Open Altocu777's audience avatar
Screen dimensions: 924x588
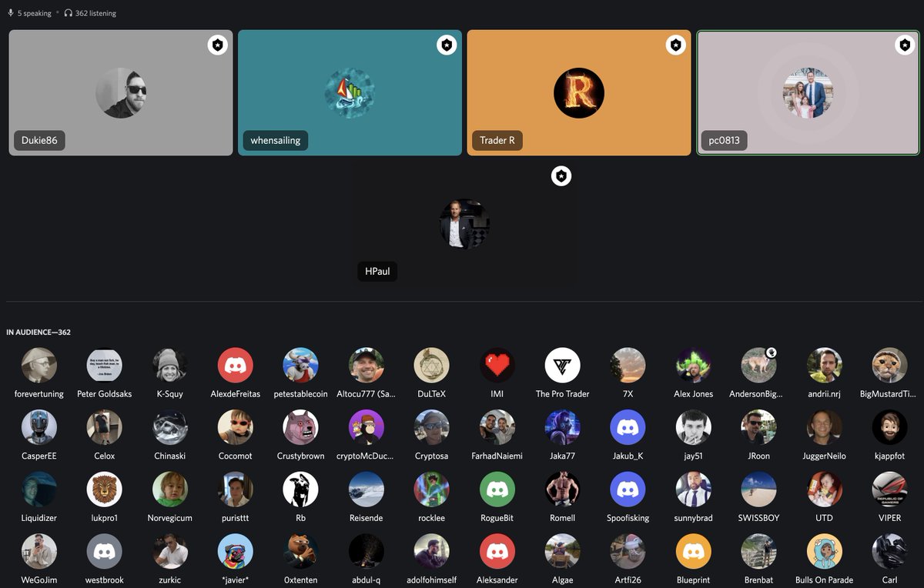click(367, 365)
